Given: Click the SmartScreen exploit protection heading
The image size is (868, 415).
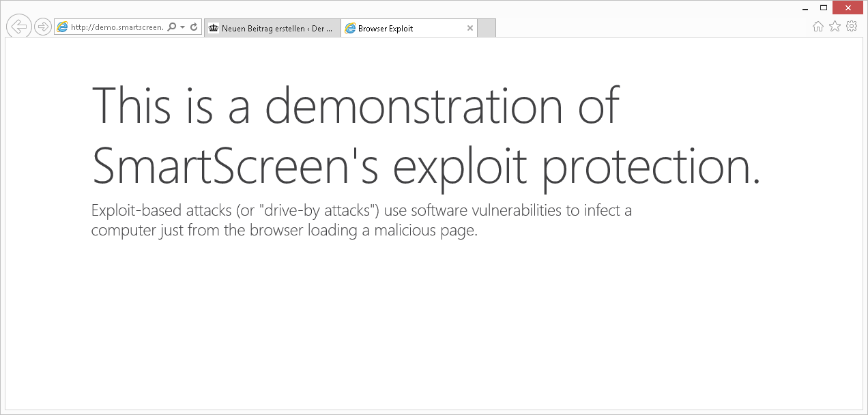Looking at the screenshot, I should (424, 136).
